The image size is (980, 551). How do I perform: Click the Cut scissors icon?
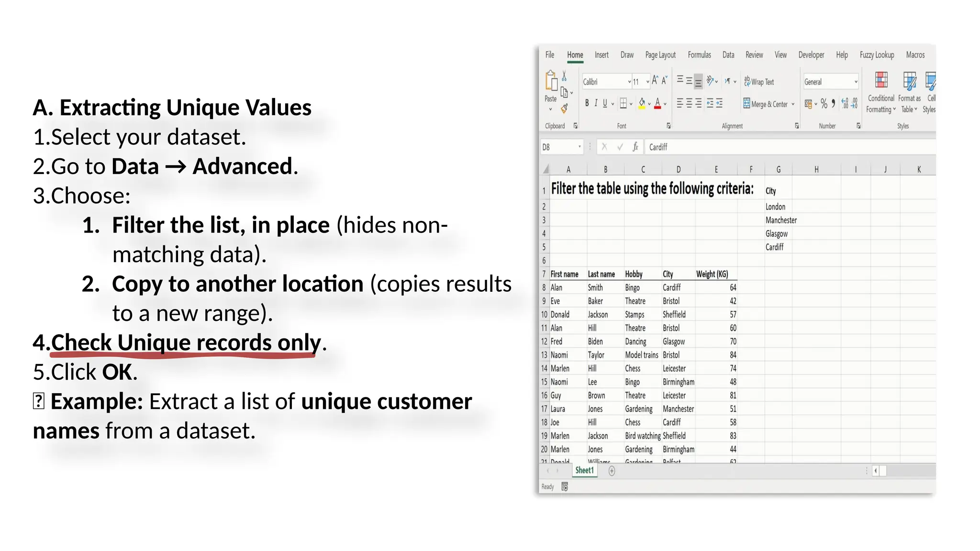(565, 76)
